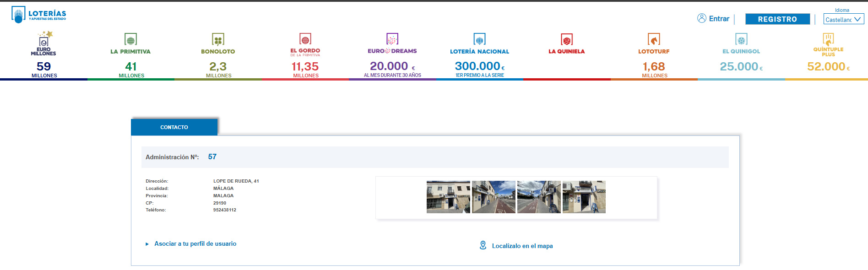Open the Loterías y Apuestas del Estado logo
868x270 pixels.
pos(39,15)
